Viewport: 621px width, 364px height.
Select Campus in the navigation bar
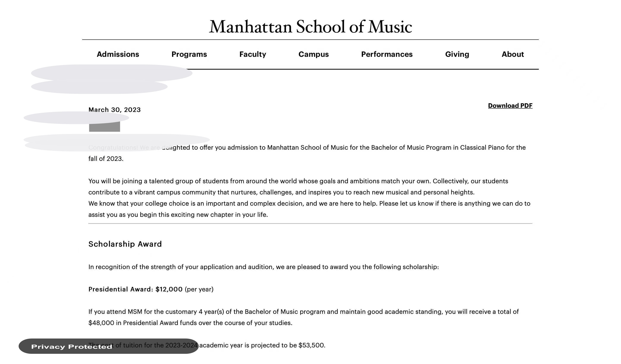point(314,54)
